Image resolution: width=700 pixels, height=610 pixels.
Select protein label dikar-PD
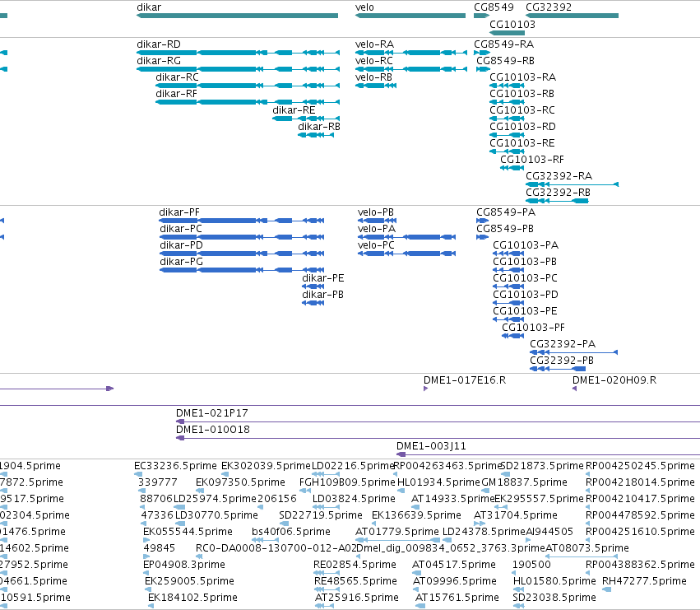[181, 245]
